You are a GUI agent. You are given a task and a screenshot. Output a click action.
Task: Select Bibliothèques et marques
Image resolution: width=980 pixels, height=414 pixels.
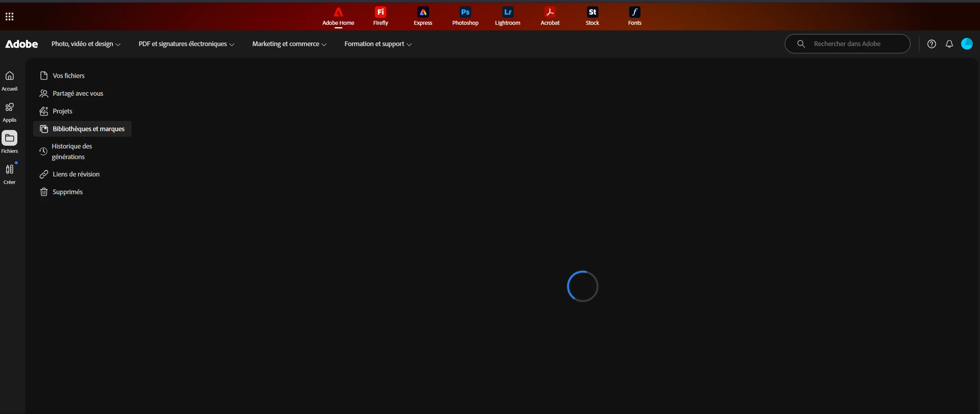pyautogui.click(x=82, y=129)
